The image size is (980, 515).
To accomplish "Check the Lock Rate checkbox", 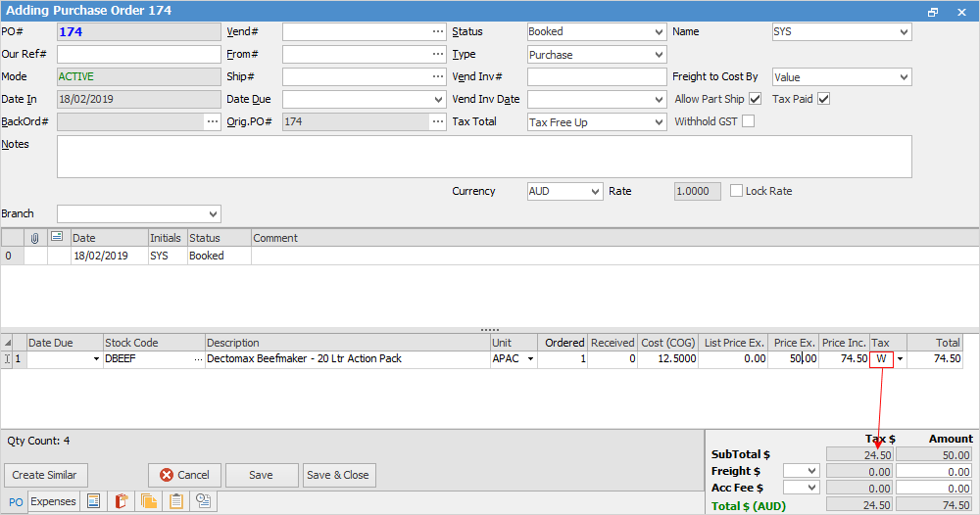I will coord(737,191).
